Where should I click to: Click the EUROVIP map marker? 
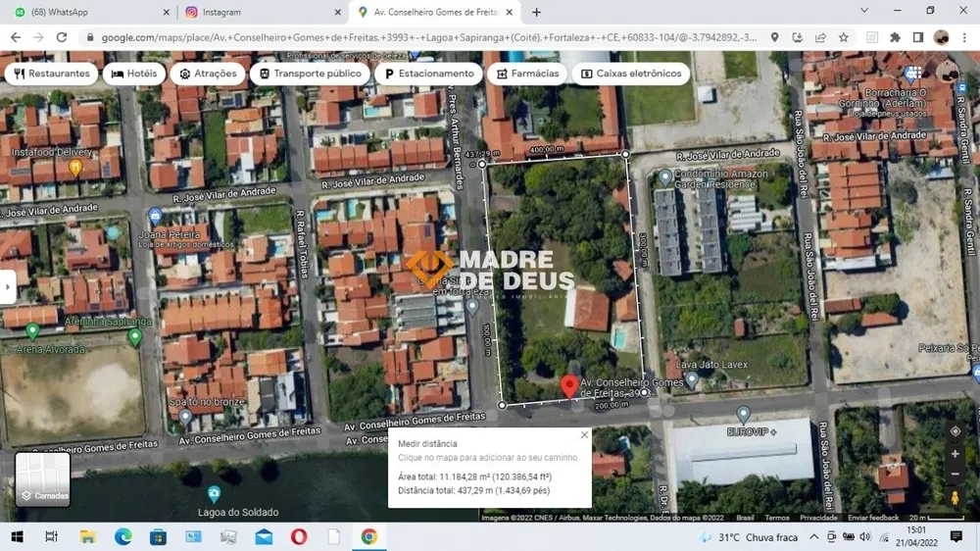(x=743, y=414)
